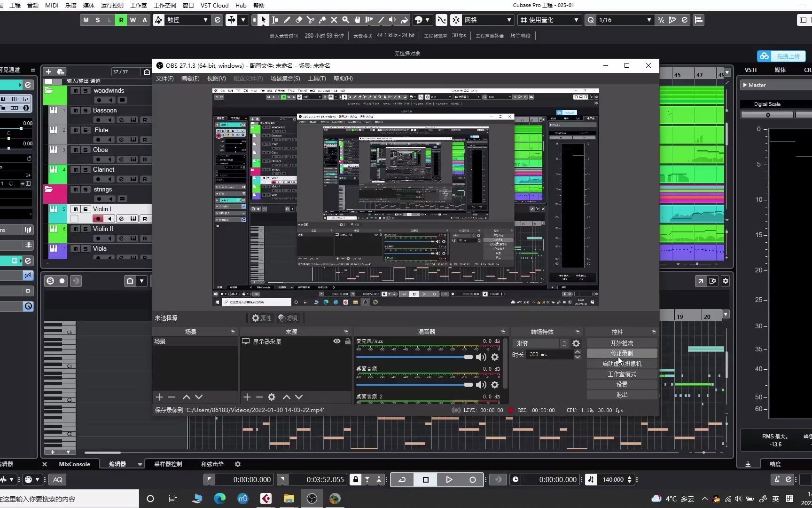Open color tool dropdown arrow
Screen dimensions: 812x508
pos(427,20)
